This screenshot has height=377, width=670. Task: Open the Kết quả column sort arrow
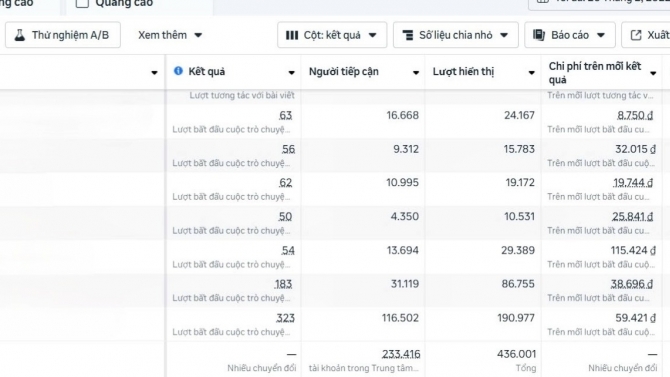point(291,73)
